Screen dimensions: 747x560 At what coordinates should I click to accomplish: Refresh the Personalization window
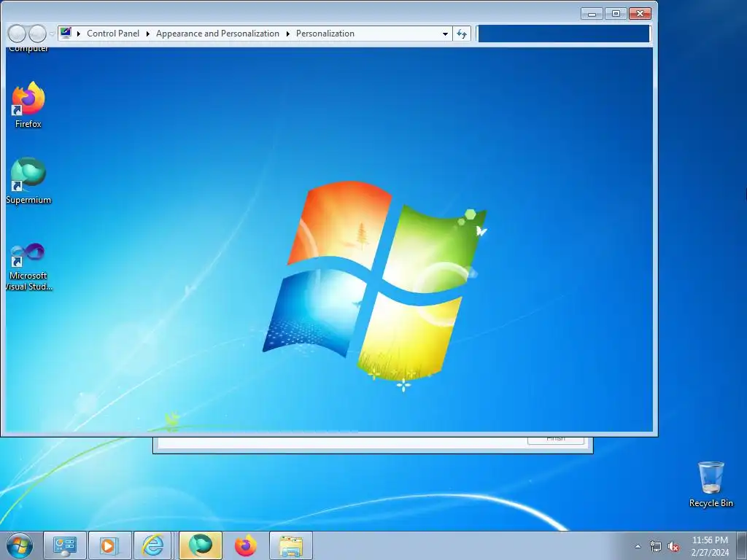tap(462, 34)
